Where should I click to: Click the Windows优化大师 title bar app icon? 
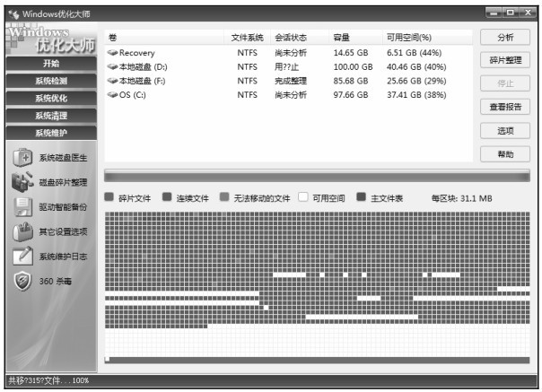click(13, 14)
